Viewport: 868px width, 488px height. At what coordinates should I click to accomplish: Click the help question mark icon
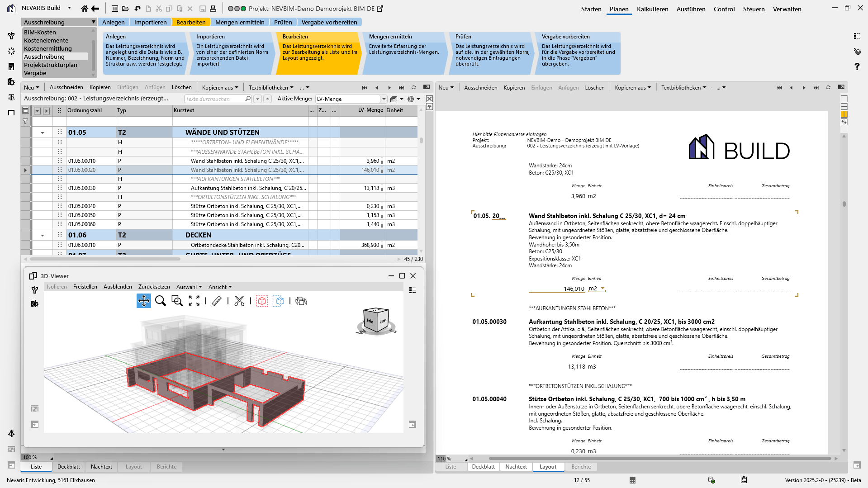857,66
